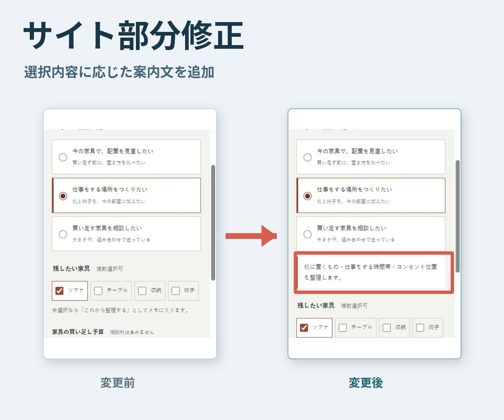Select '買い足す家具を相談したい' radio in 変更後 panel
The width and height of the screenshot is (504, 420).
pyautogui.click(x=307, y=234)
